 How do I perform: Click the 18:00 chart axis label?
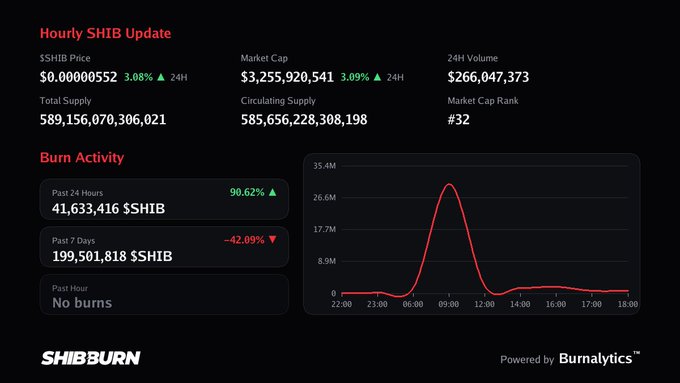tap(628, 304)
